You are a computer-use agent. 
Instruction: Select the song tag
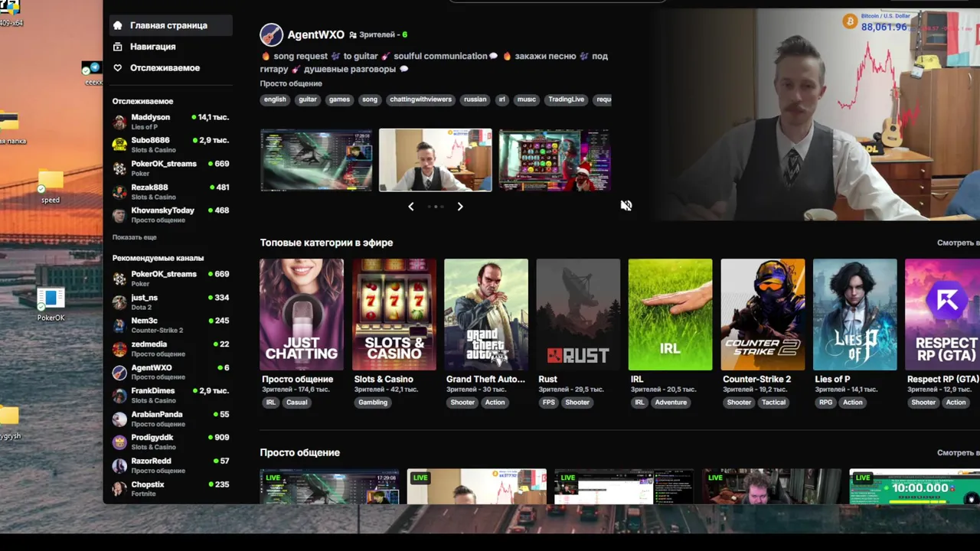(370, 99)
